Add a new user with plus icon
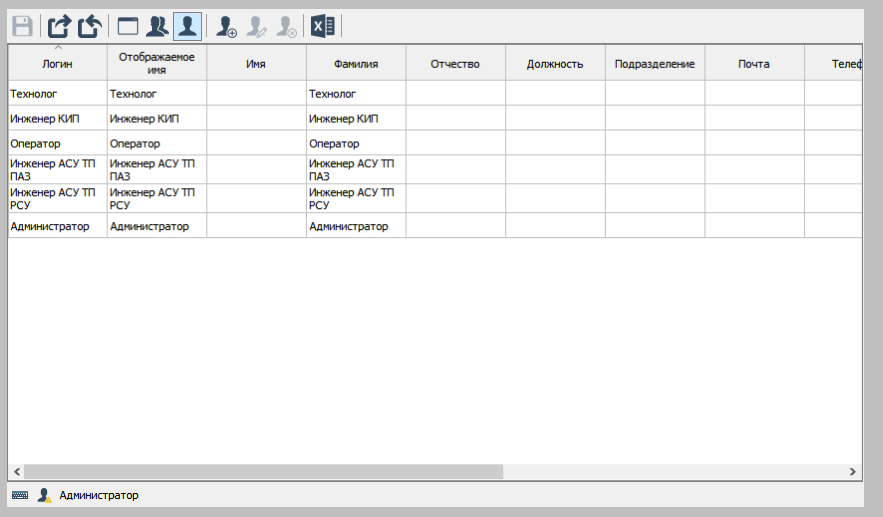This screenshot has width=883, height=517. [227, 27]
